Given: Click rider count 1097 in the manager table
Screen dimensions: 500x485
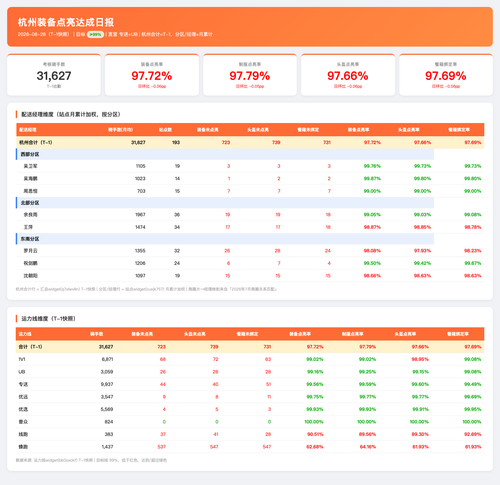Looking at the screenshot, I should click(140, 276).
